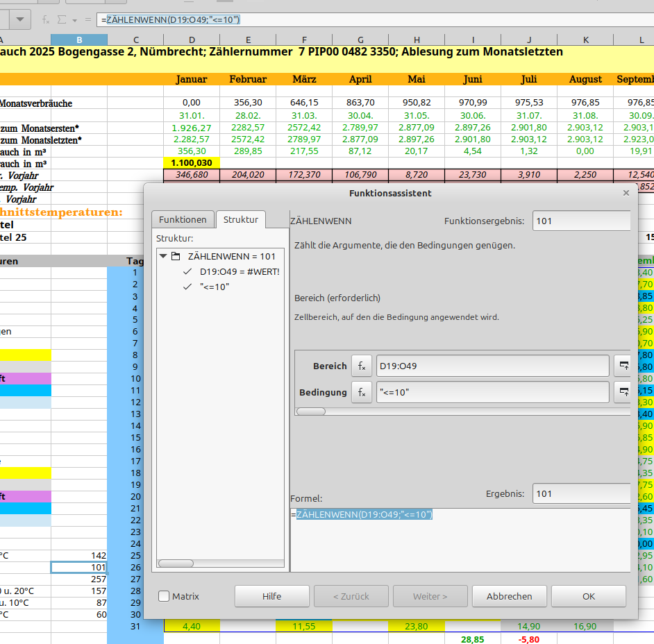Image resolution: width=654 pixels, height=644 pixels.
Task: Click the Function Wizard fx icon in formula bar
Action: click(x=46, y=19)
